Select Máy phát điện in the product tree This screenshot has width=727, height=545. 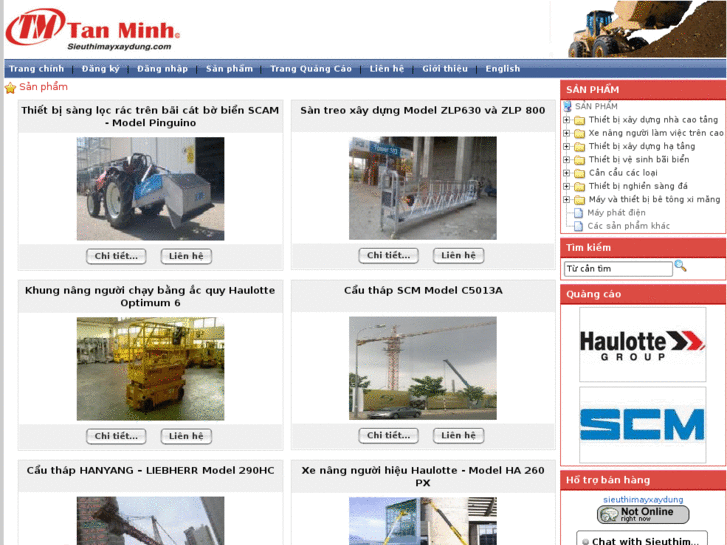tap(616, 213)
